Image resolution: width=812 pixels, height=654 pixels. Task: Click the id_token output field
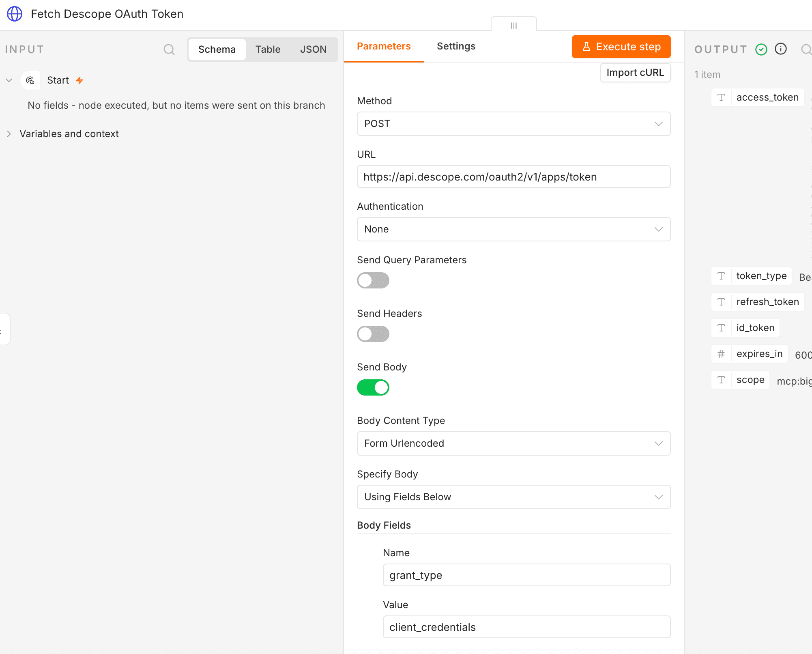pos(745,328)
